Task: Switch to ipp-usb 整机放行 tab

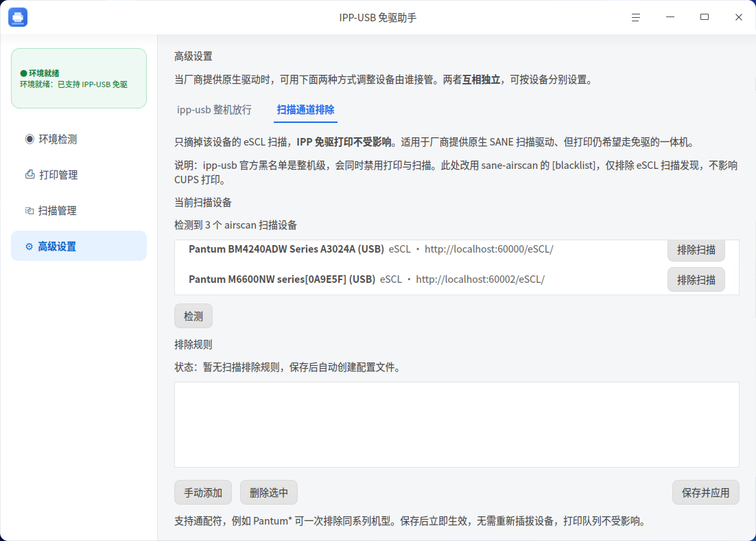Action: 214,110
